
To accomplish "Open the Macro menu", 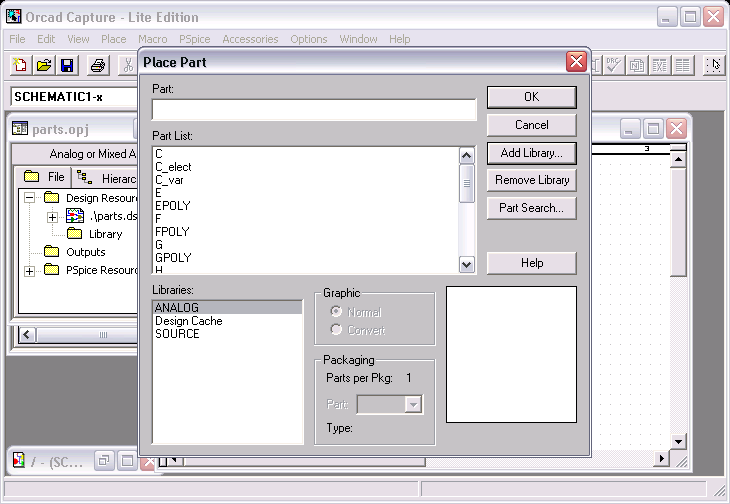I will coord(153,39).
